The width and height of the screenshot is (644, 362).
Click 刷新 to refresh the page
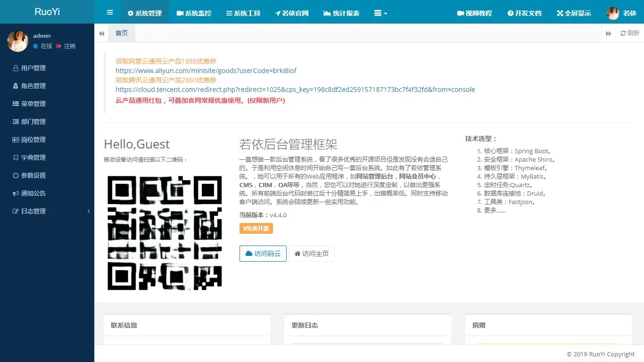coord(630,33)
